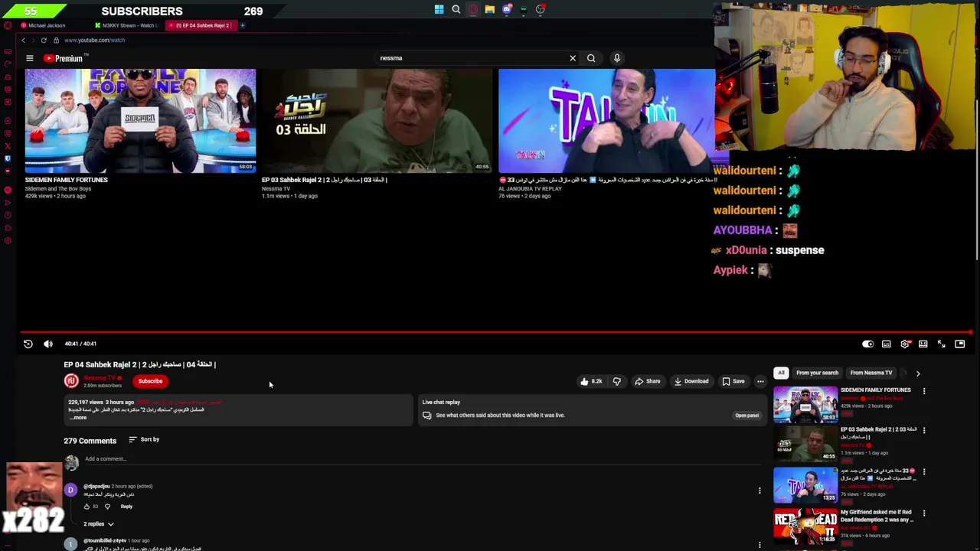Click the 'Add a comment' field

(421, 459)
